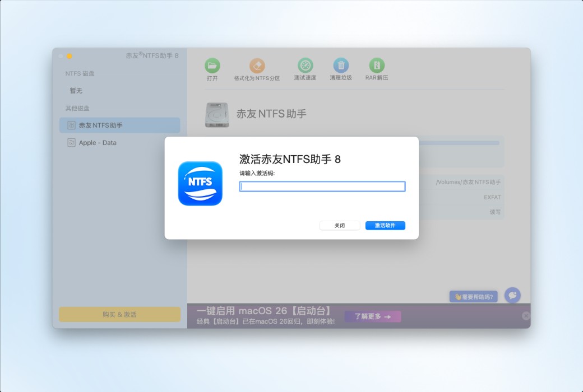Click the 赤友NTFS助手 8 window title
The width and height of the screenshot is (583, 392).
pyautogui.click(x=152, y=55)
